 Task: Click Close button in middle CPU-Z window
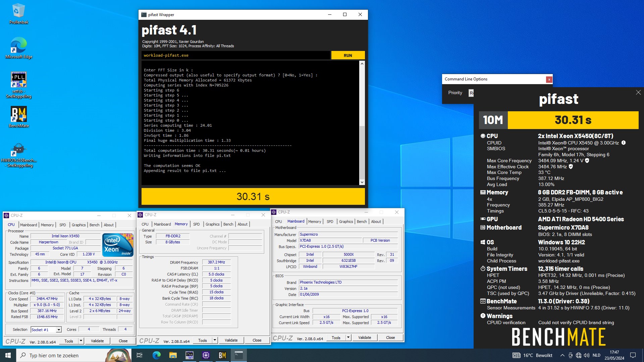point(257,340)
